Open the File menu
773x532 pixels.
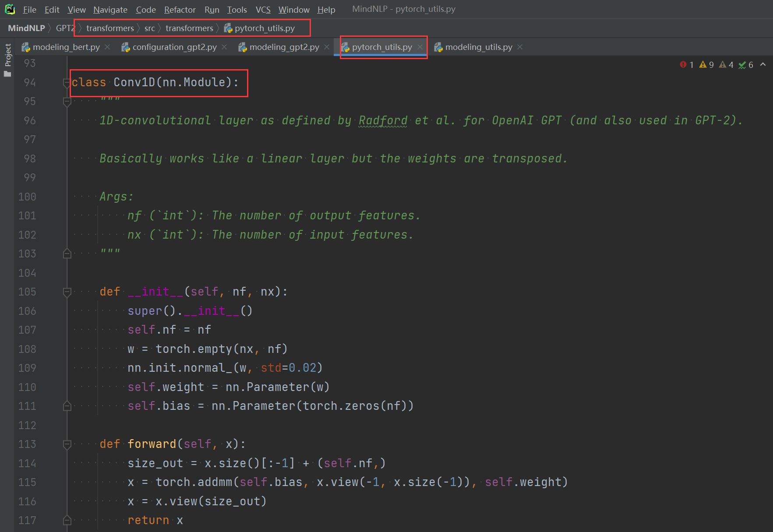(x=29, y=9)
